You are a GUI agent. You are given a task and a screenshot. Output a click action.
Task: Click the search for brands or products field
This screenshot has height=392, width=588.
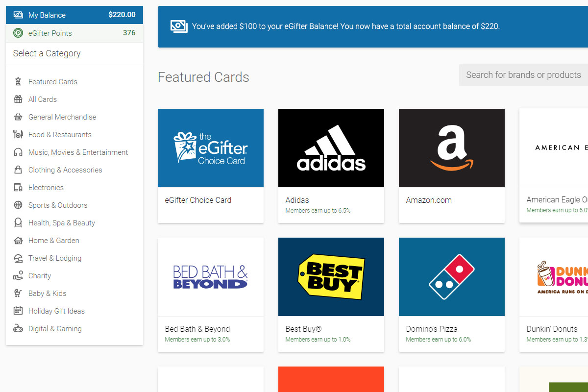(523, 75)
